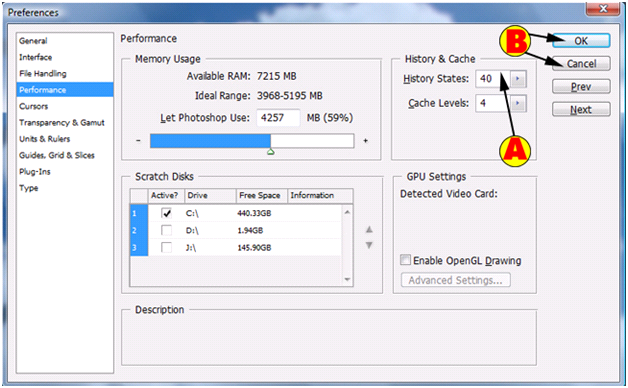Viewport: 628px width, 388px height.
Task: Enable the D:\ scratch disk checkbox
Action: (166, 230)
